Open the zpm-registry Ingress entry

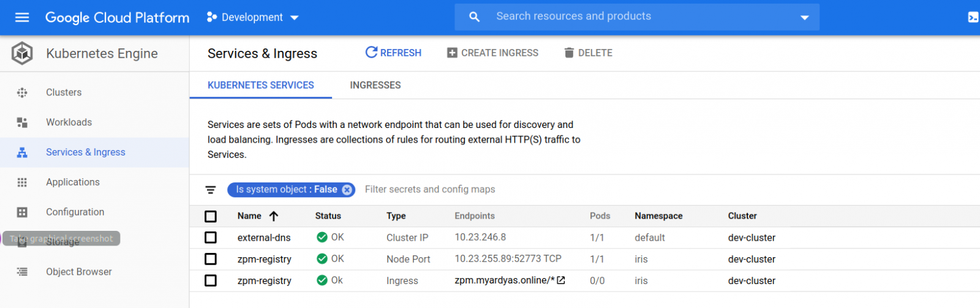[x=264, y=280]
